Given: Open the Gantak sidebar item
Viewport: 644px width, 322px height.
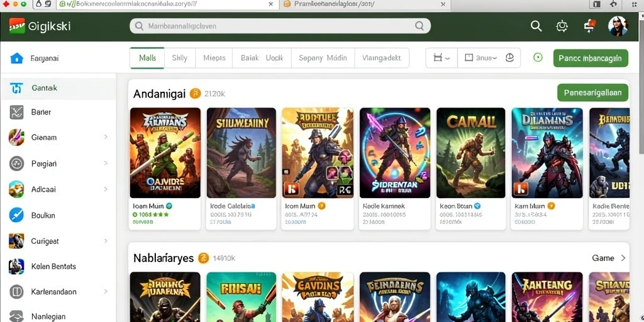Looking at the screenshot, I should 58,88.
